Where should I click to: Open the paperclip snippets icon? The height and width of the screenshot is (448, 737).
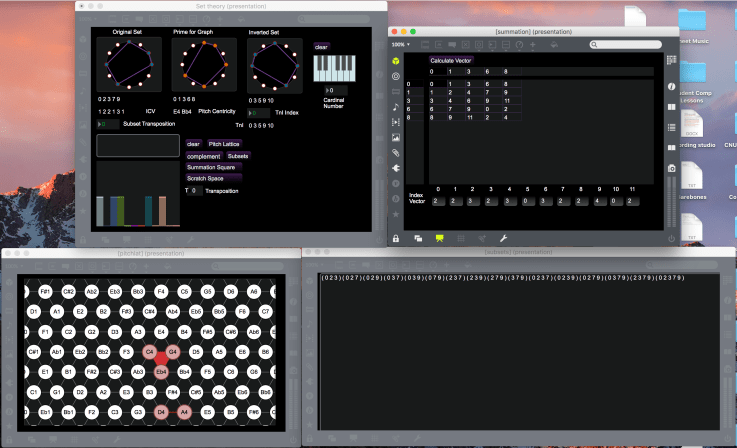[397, 152]
